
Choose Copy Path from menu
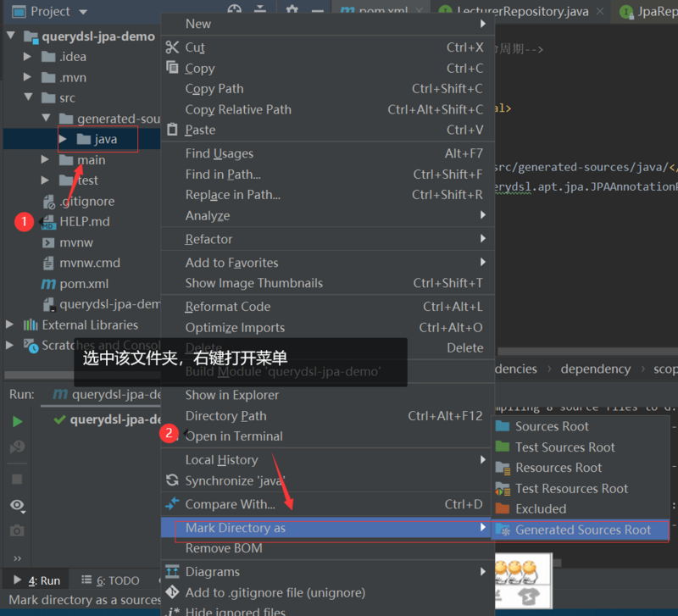click(x=328, y=89)
